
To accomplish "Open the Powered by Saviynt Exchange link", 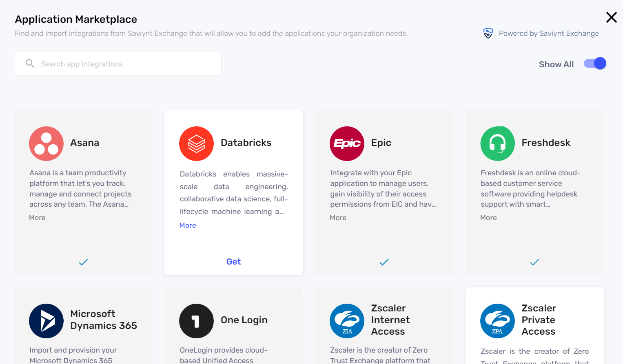I will (549, 33).
